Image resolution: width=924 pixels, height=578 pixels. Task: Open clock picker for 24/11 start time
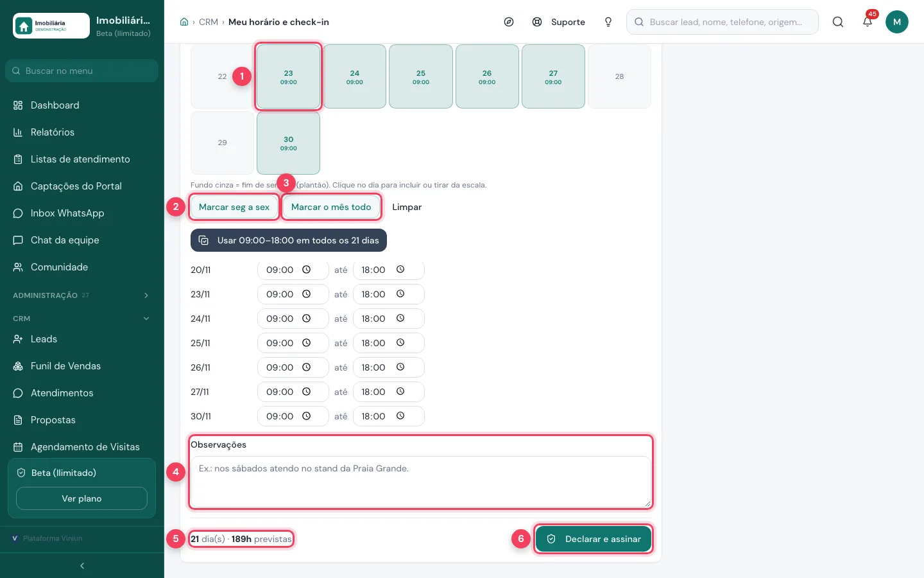(307, 319)
